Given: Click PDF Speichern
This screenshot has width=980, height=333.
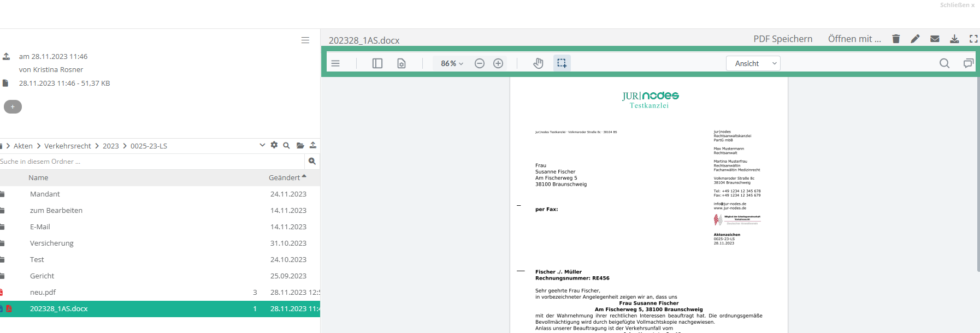Looking at the screenshot, I should click(783, 39).
